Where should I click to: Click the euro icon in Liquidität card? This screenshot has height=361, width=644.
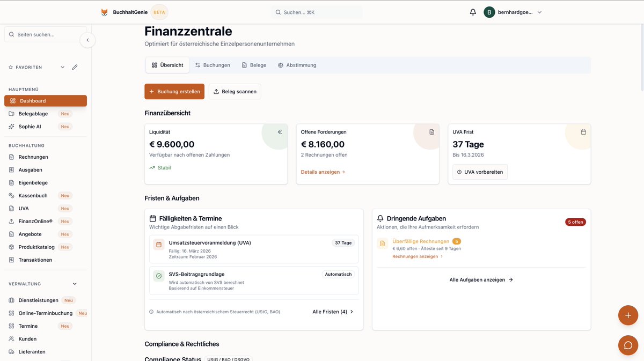(x=280, y=132)
